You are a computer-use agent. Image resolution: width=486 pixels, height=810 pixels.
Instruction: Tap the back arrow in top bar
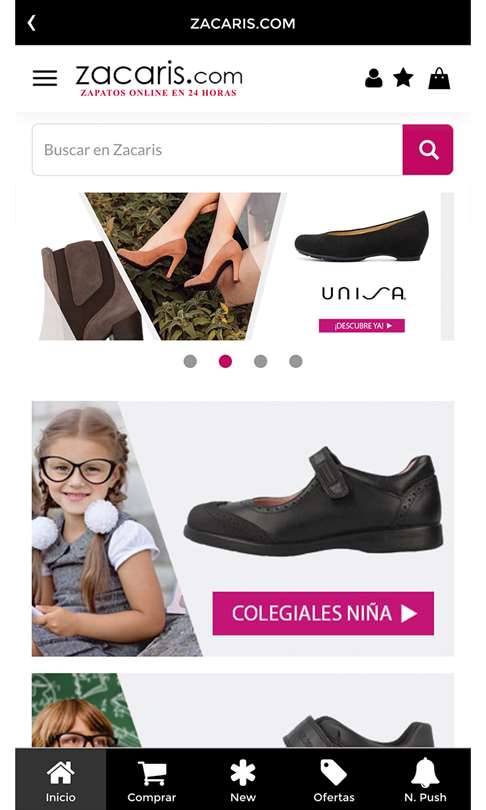(32, 23)
